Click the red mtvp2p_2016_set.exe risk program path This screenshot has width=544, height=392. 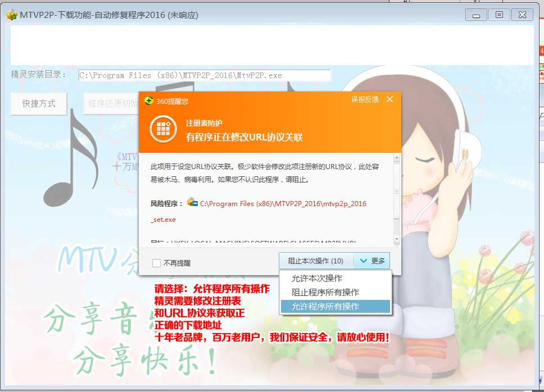(283, 203)
